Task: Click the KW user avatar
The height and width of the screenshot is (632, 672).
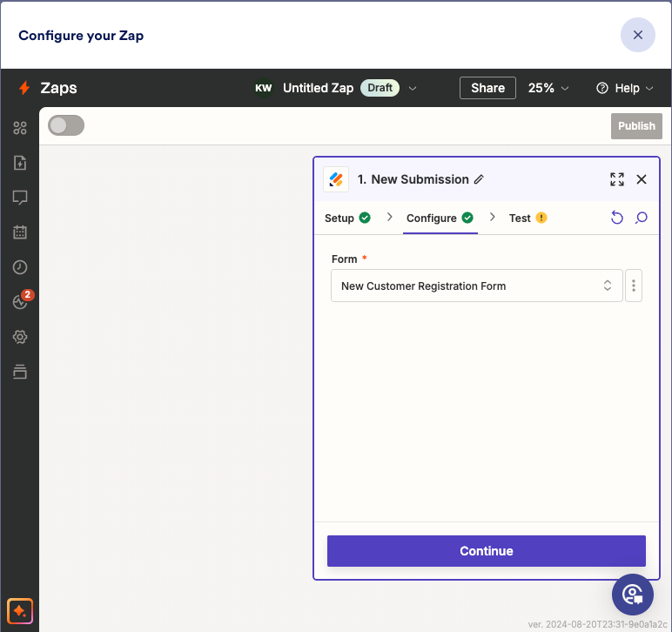Action: pos(263,88)
